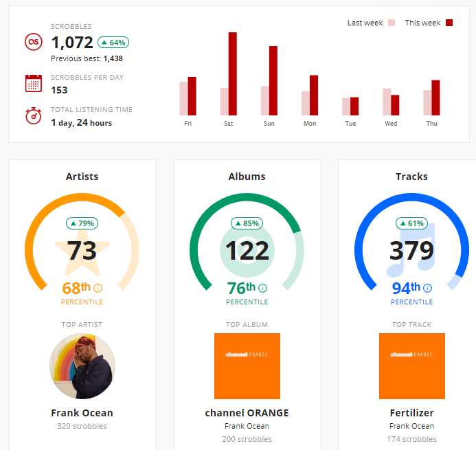The image size is (476, 450).
Task: Click the 94th percentile label
Action: point(411,293)
